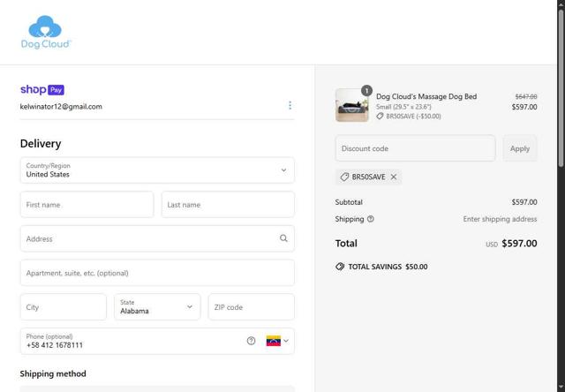
Task: Click into the Address field
Action: (x=157, y=238)
